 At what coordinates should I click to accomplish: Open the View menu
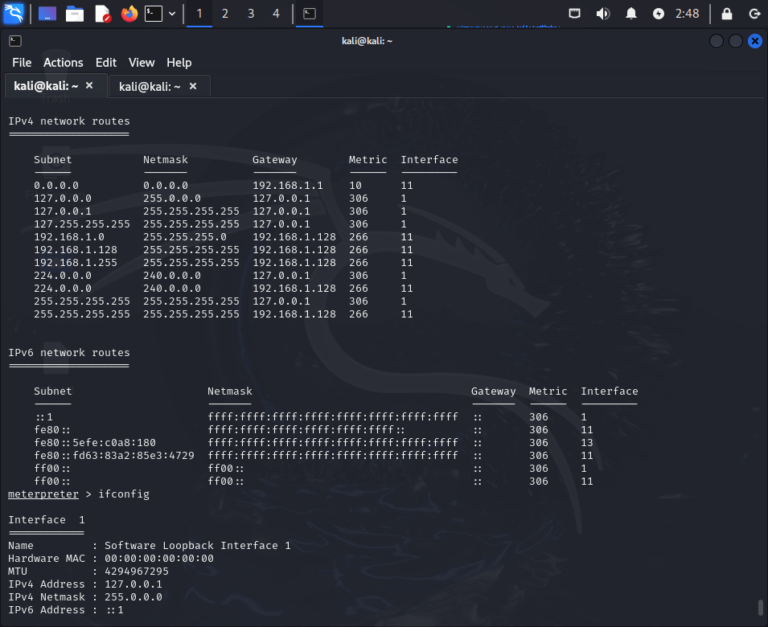point(142,62)
